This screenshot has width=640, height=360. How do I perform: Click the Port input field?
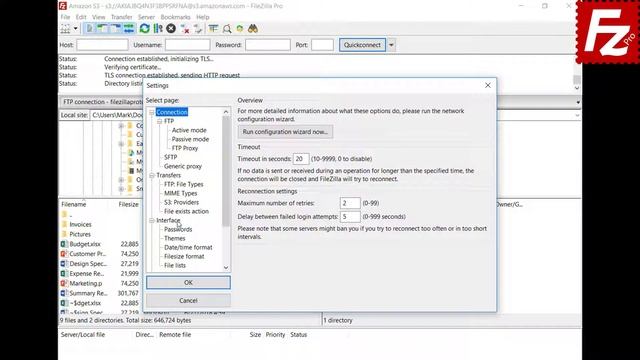322,45
